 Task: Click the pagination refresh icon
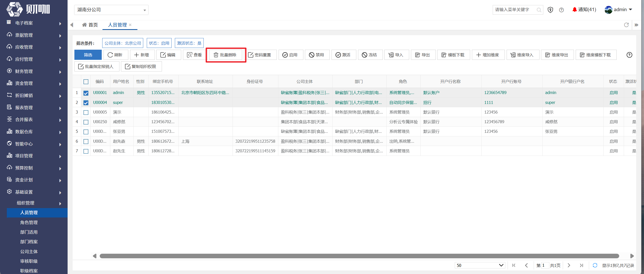point(595,265)
